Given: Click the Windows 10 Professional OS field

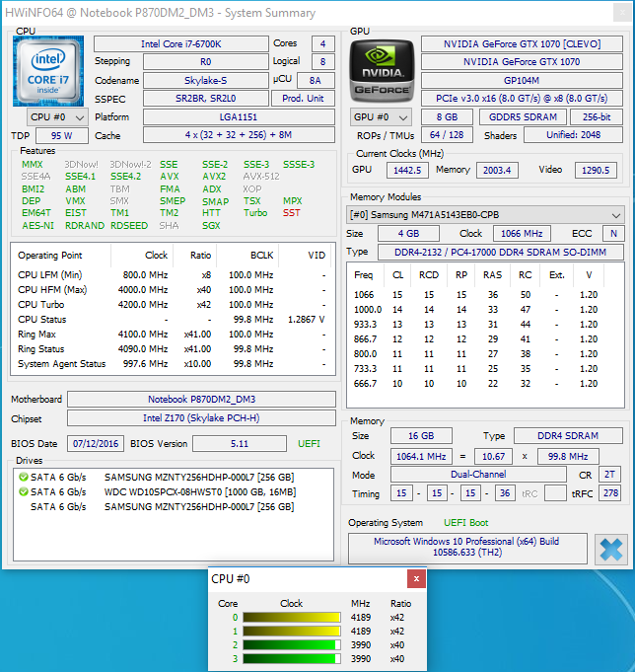Looking at the screenshot, I should 467,547.
